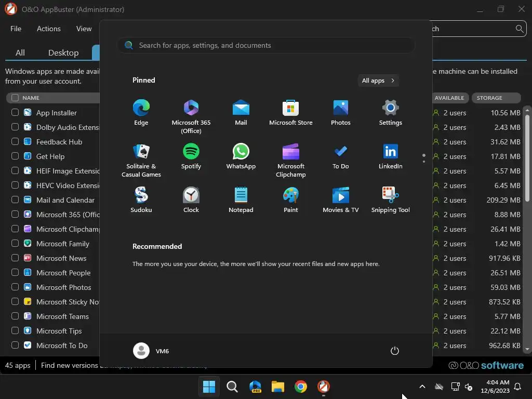Image resolution: width=532 pixels, height=399 pixels.
Task: Tick the Get Help checkbox
Action: tap(15, 156)
